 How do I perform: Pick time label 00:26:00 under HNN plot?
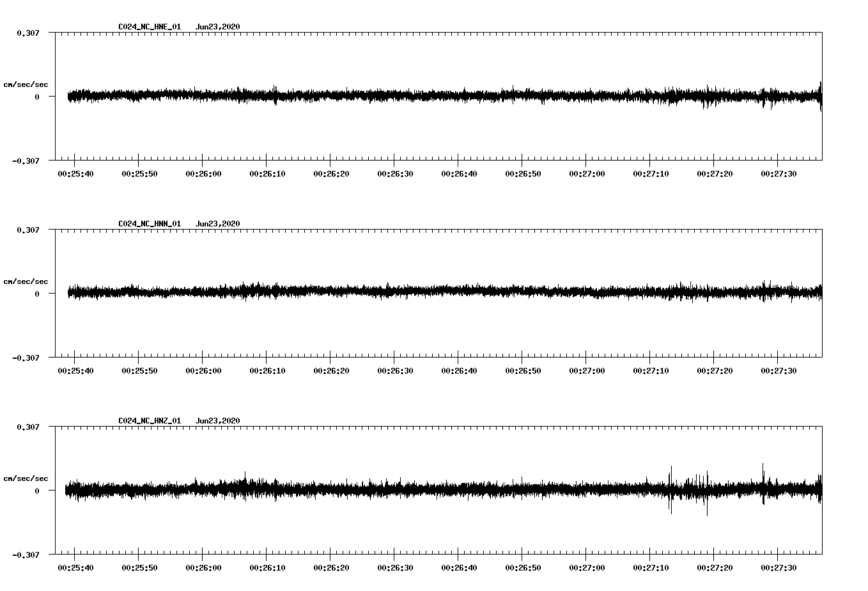click(203, 371)
